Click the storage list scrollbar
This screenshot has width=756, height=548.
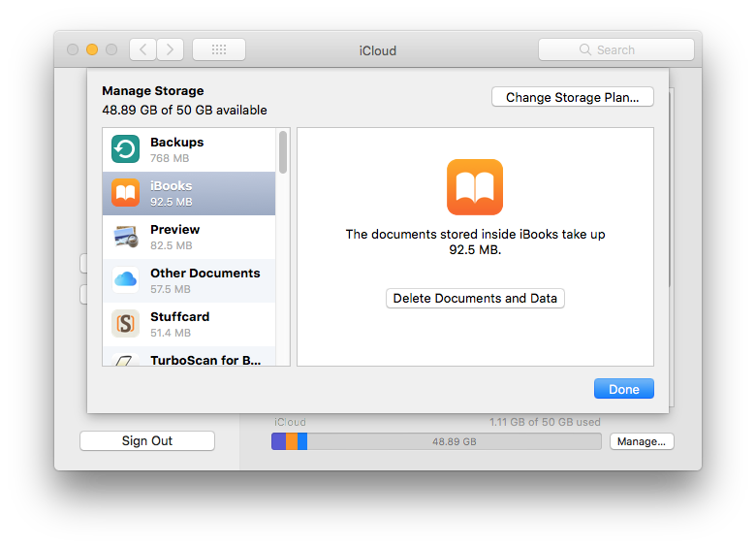click(x=283, y=152)
